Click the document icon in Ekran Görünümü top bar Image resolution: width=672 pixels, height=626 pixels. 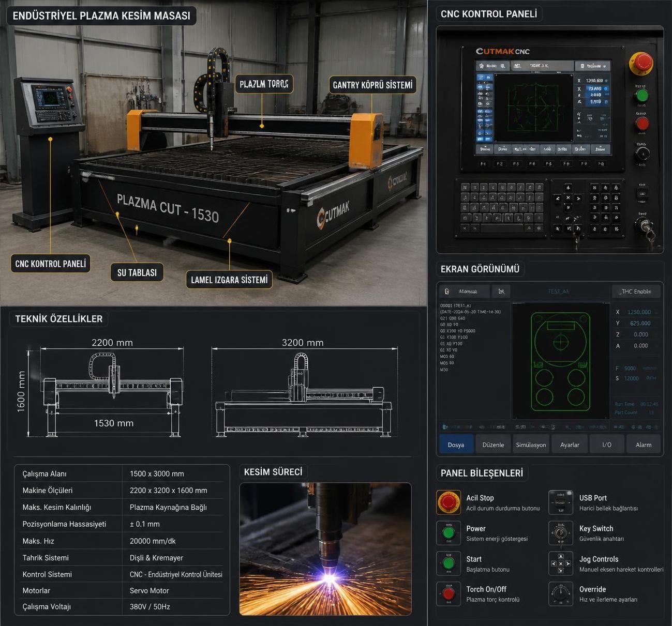(x=447, y=292)
